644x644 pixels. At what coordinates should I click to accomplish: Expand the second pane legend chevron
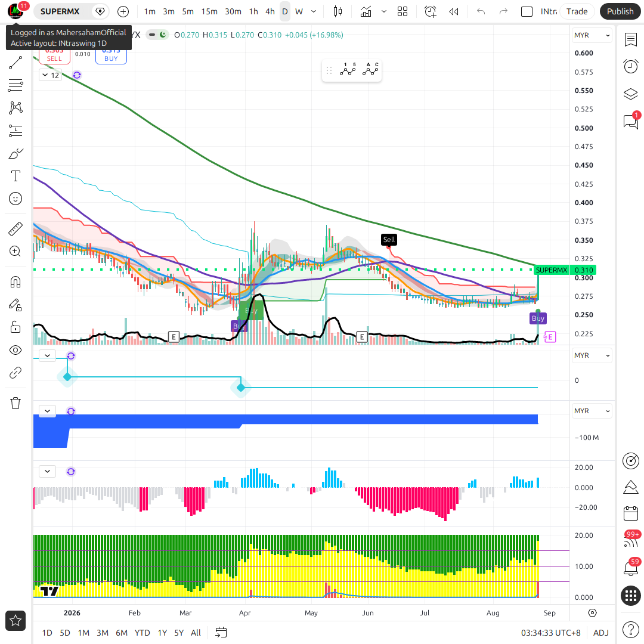[x=47, y=355]
